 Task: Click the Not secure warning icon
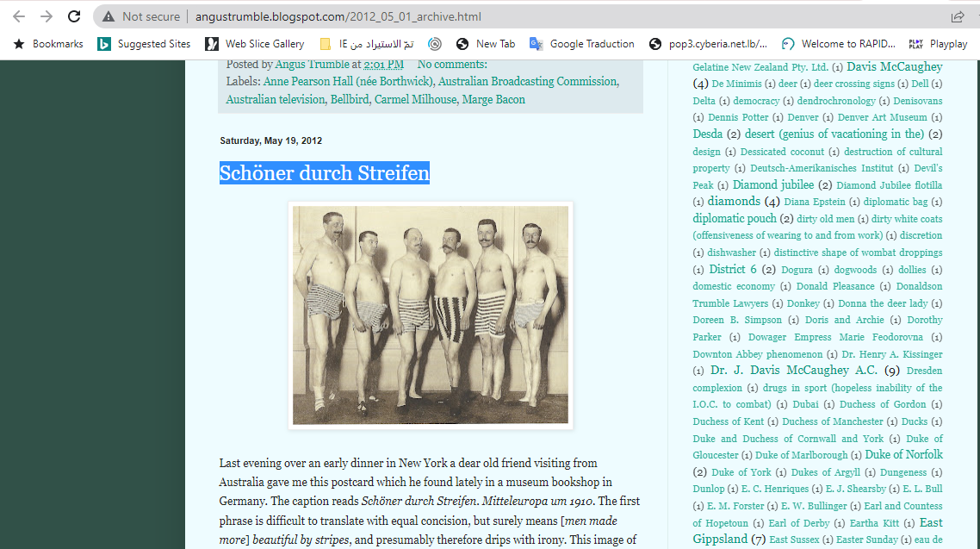(x=109, y=16)
